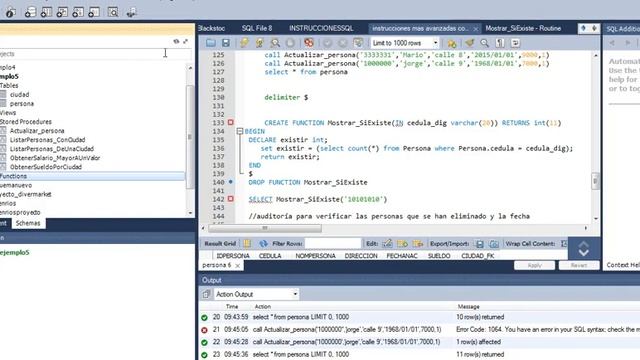Create a new view icon
Screen dimensions: 640x360
coord(62,13)
